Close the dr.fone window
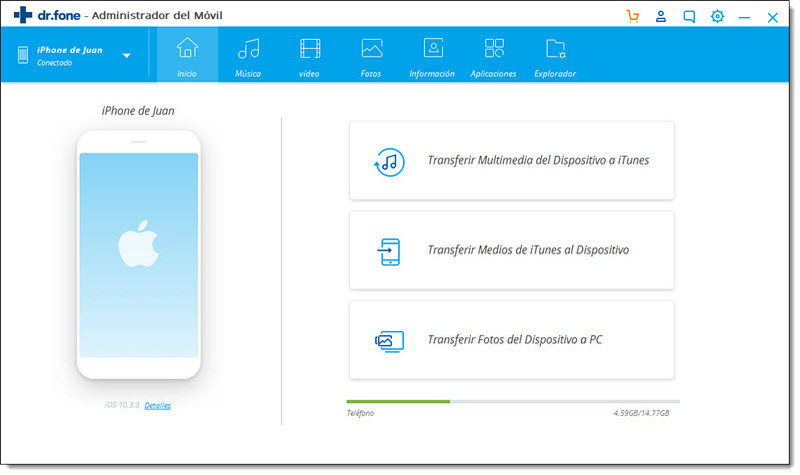 [x=772, y=17]
